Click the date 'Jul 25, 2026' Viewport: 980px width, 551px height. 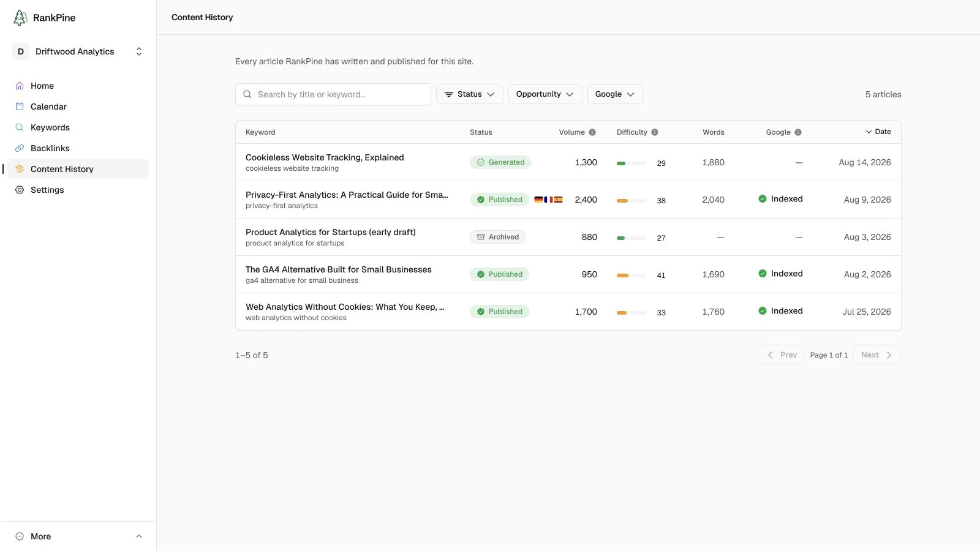tap(867, 312)
